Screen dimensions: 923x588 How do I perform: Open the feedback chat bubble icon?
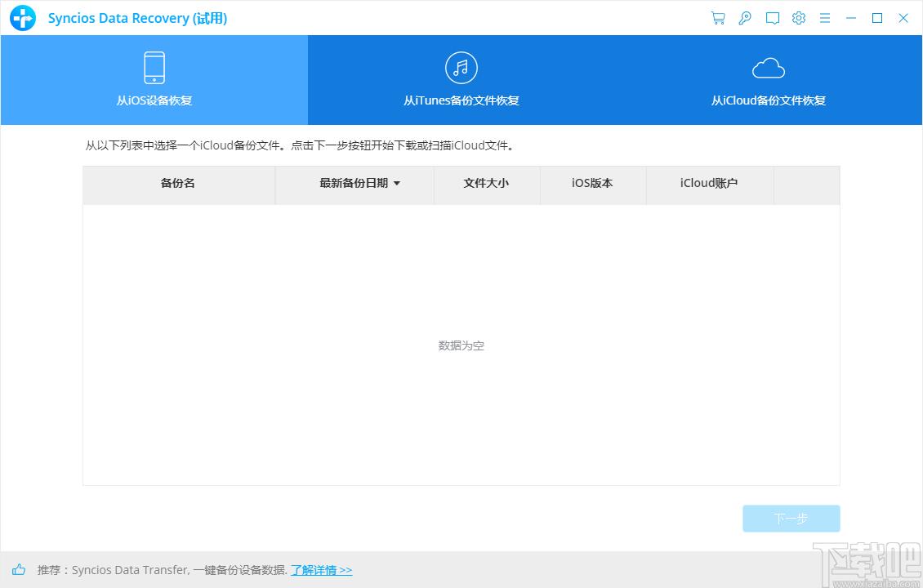click(773, 18)
